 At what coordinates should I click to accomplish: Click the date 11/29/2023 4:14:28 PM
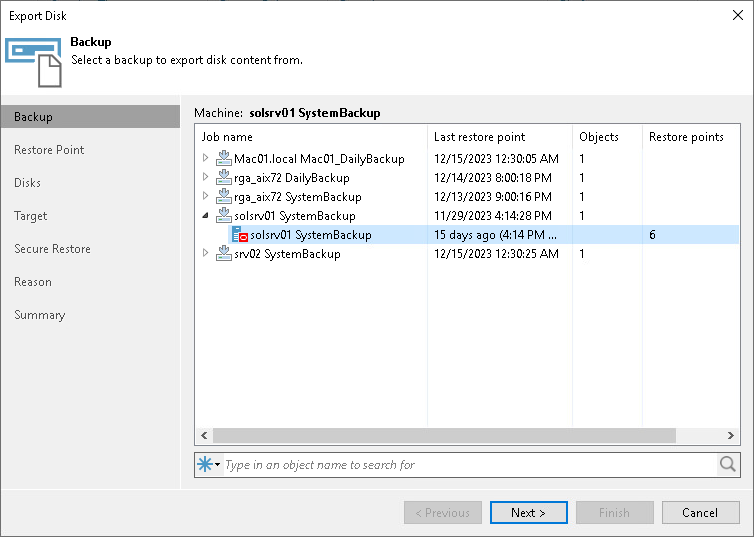click(x=493, y=216)
